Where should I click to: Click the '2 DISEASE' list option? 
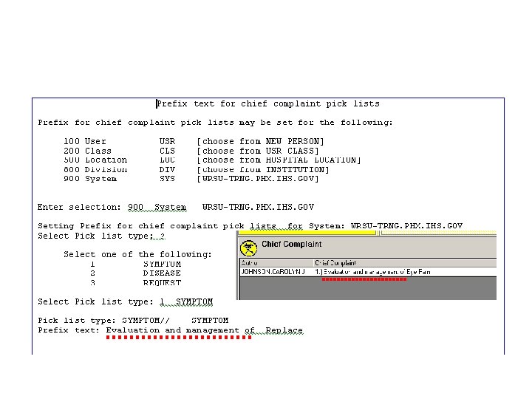[136, 273]
